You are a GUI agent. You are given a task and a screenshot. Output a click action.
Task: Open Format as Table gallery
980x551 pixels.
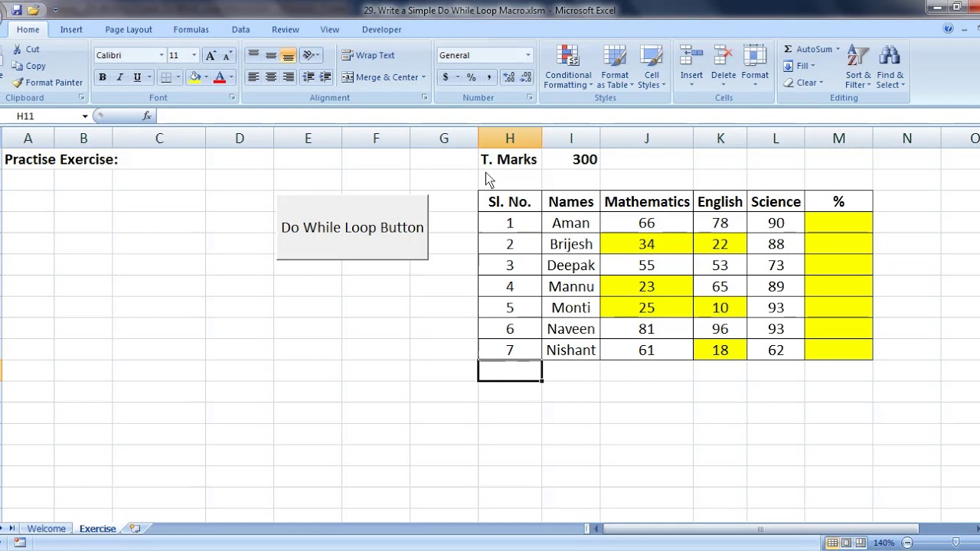(x=615, y=67)
